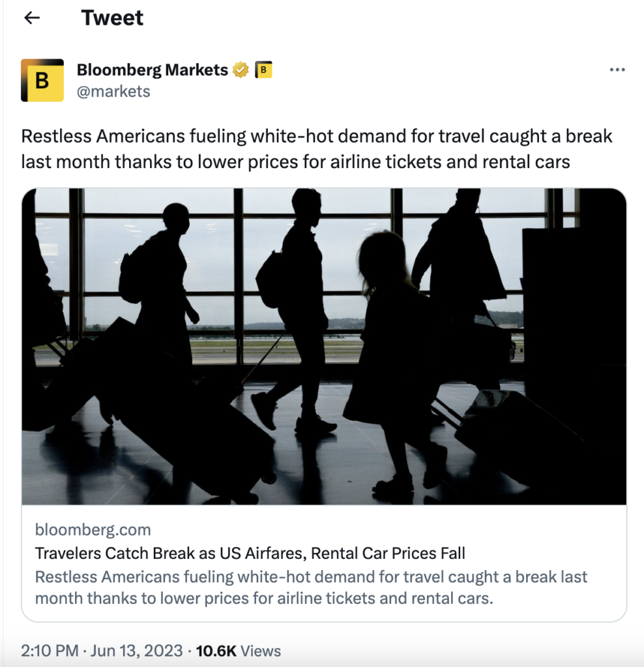Visit the @markets handle

coord(113,91)
